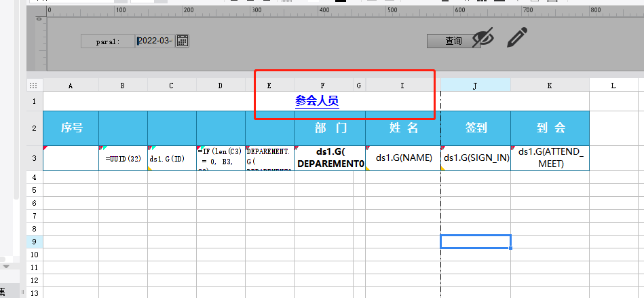This screenshot has height=298, width=644.
Task: Select the 签到 header cell
Action: pyautogui.click(x=476, y=128)
